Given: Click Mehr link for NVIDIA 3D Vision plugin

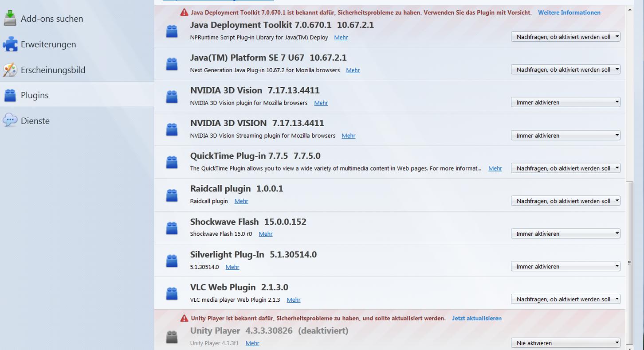Looking at the screenshot, I should (321, 103).
